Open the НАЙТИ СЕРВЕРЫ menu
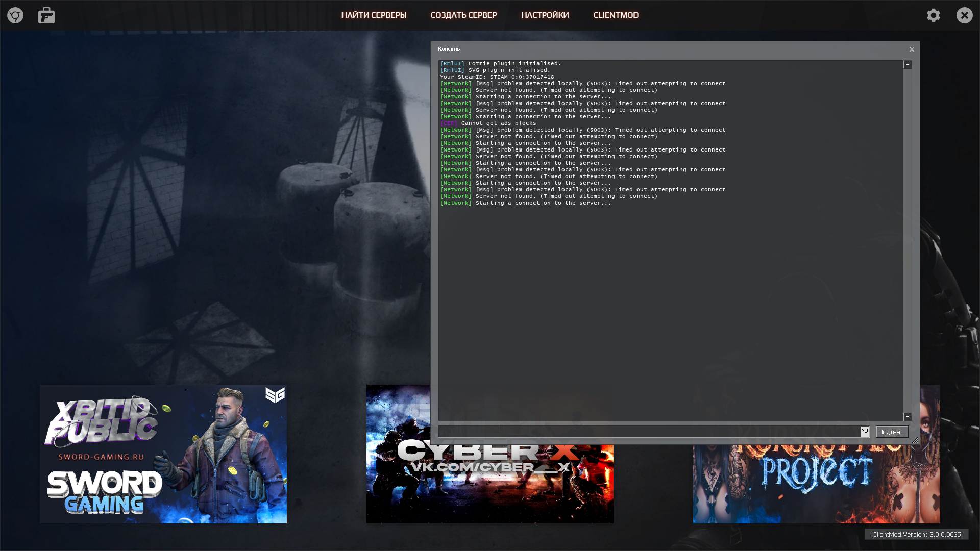Image resolution: width=980 pixels, height=551 pixels. point(374,15)
